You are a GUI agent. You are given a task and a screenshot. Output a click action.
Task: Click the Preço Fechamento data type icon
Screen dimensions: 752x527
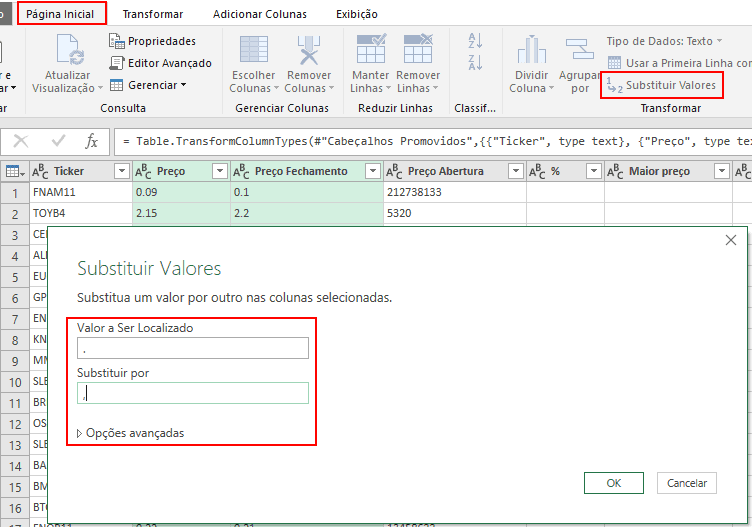(241, 171)
